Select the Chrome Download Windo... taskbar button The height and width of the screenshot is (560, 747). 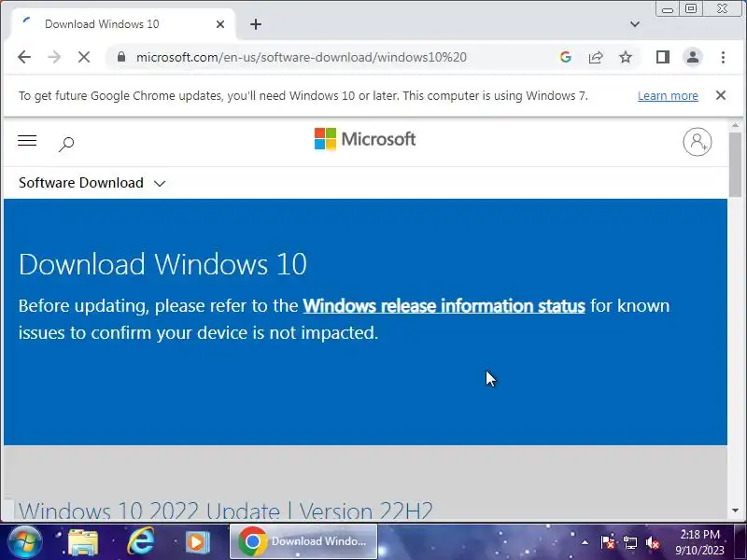pos(303,541)
